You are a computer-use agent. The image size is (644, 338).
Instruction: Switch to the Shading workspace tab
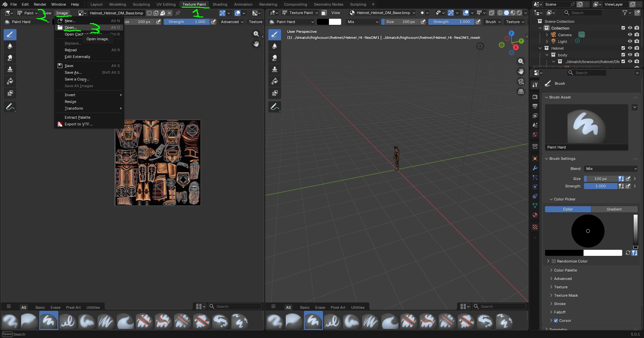220,4
